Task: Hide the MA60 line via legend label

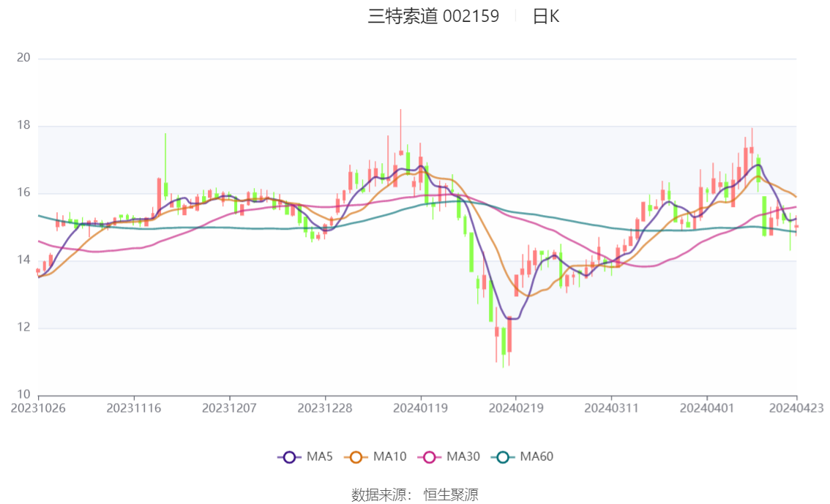Action: 536,456
